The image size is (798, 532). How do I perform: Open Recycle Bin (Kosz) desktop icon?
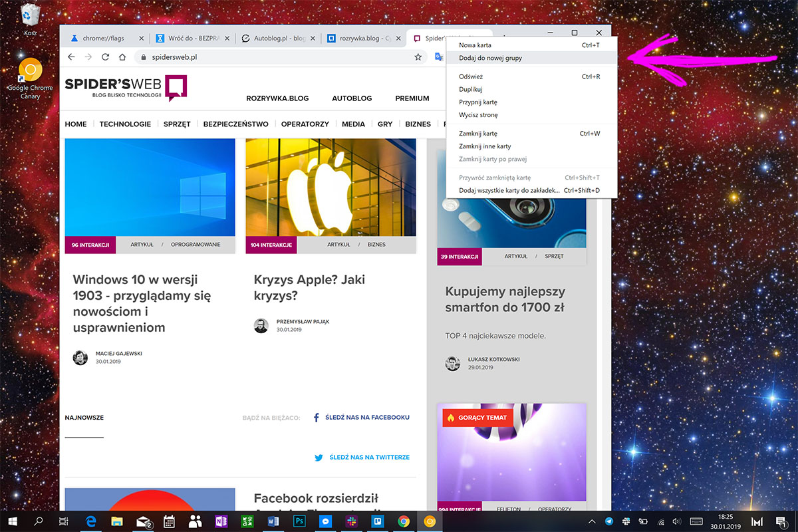tap(30, 19)
